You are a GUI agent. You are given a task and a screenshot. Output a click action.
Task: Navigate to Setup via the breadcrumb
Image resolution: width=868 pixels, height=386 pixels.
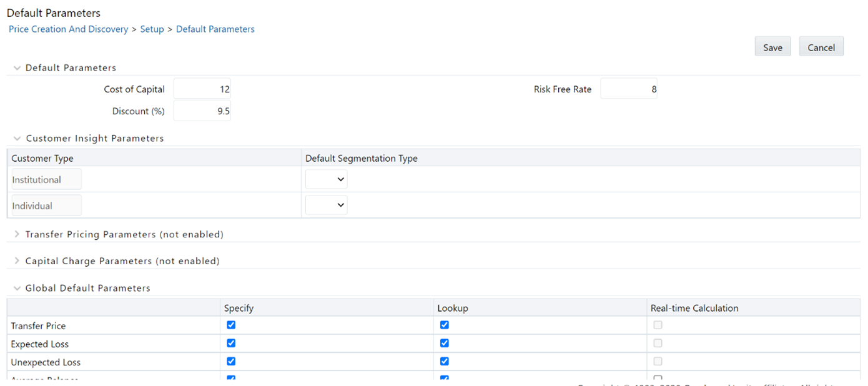152,29
